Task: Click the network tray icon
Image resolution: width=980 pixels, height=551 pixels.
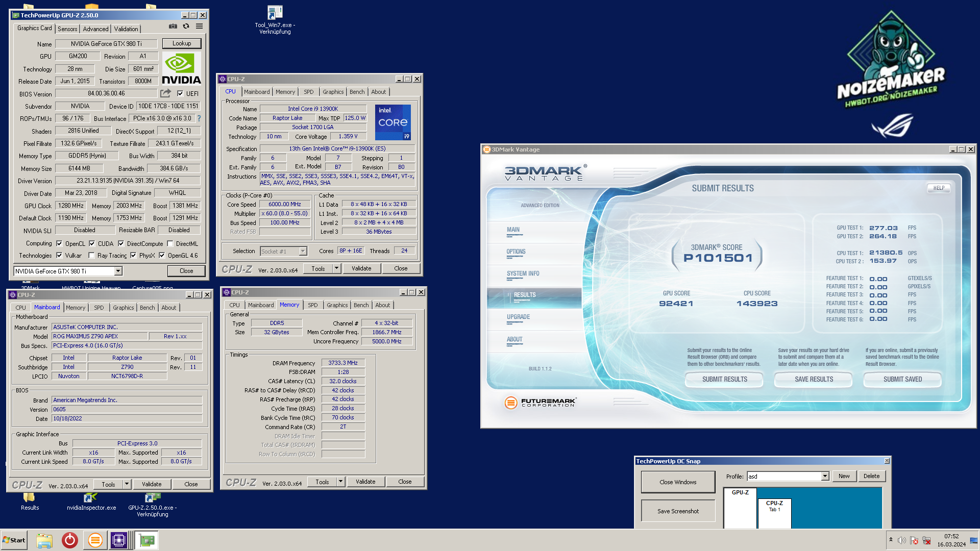Action: (926, 540)
